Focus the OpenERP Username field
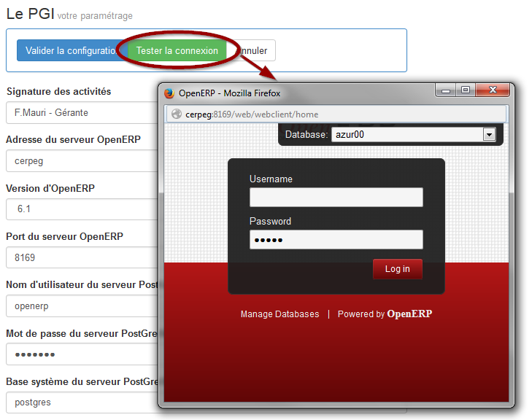The image size is (532, 420). [x=336, y=198]
